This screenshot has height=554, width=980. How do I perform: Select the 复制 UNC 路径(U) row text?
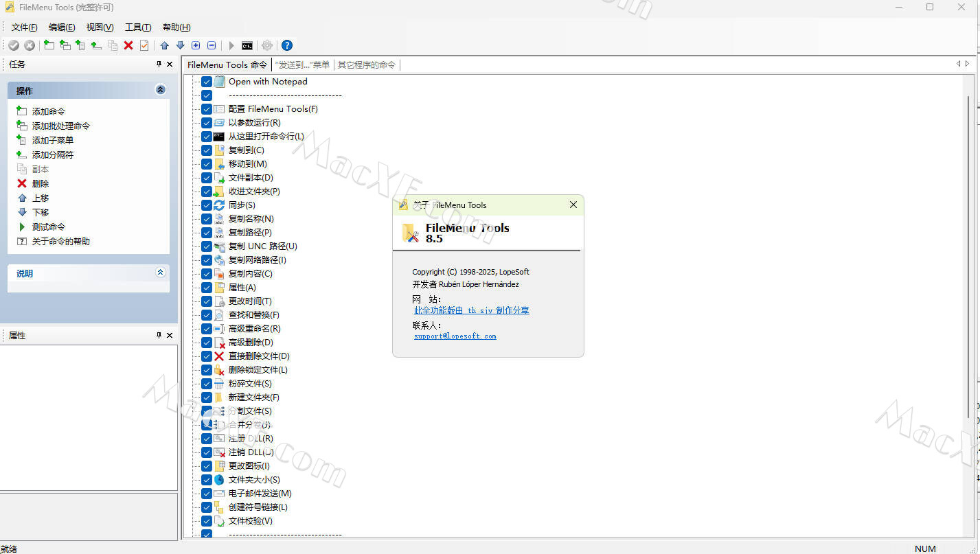263,246
